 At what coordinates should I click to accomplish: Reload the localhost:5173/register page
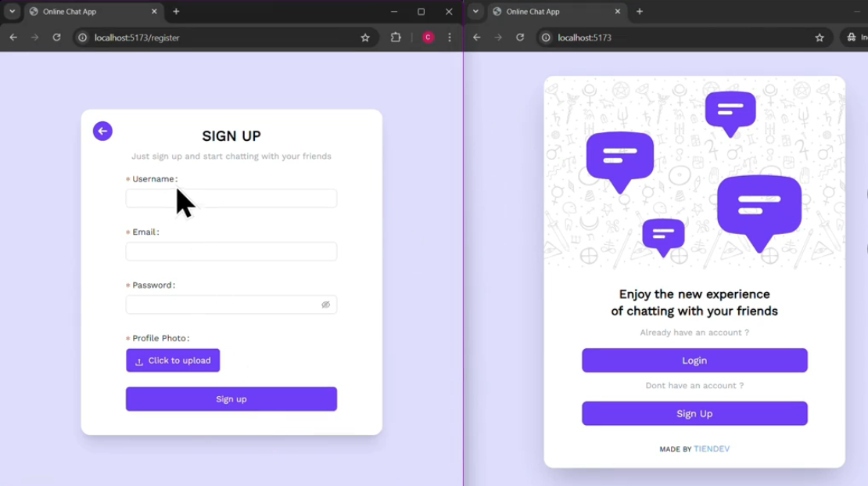pos(56,38)
